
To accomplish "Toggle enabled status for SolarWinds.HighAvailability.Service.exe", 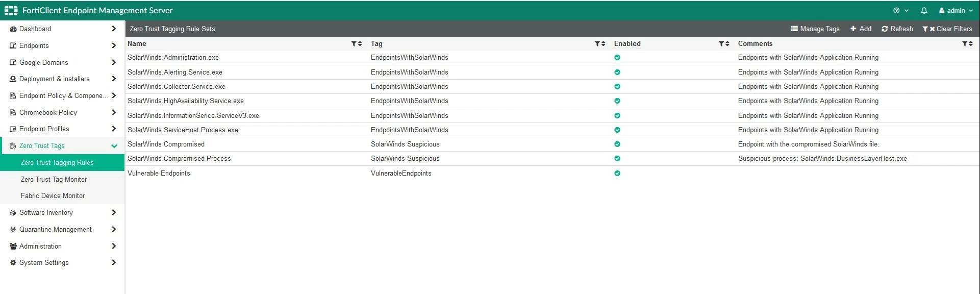I will point(617,101).
